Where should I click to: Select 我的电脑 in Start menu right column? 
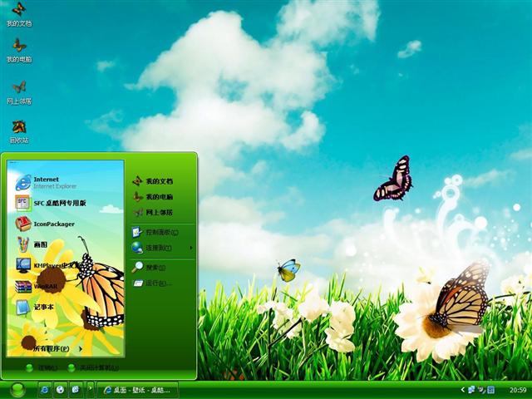click(153, 197)
